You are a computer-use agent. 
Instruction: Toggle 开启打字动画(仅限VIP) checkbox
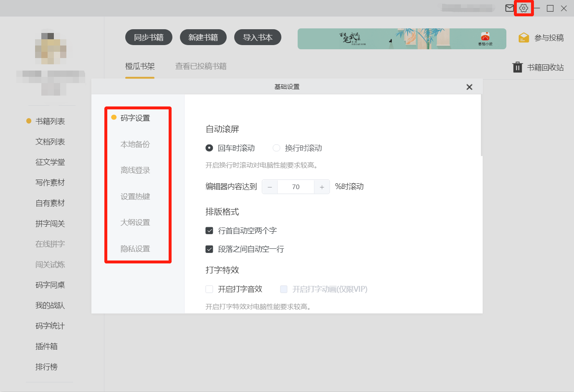(x=284, y=289)
